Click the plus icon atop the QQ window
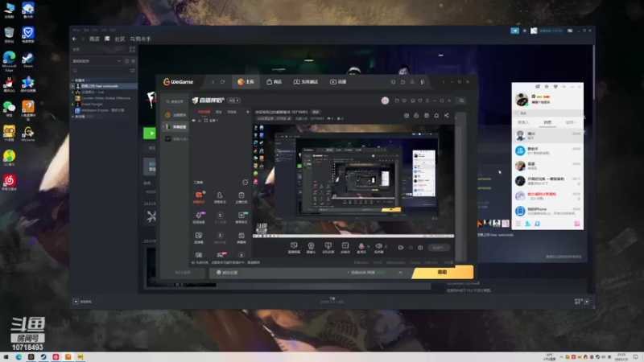The width and height of the screenshot is (644, 362). 563,87
